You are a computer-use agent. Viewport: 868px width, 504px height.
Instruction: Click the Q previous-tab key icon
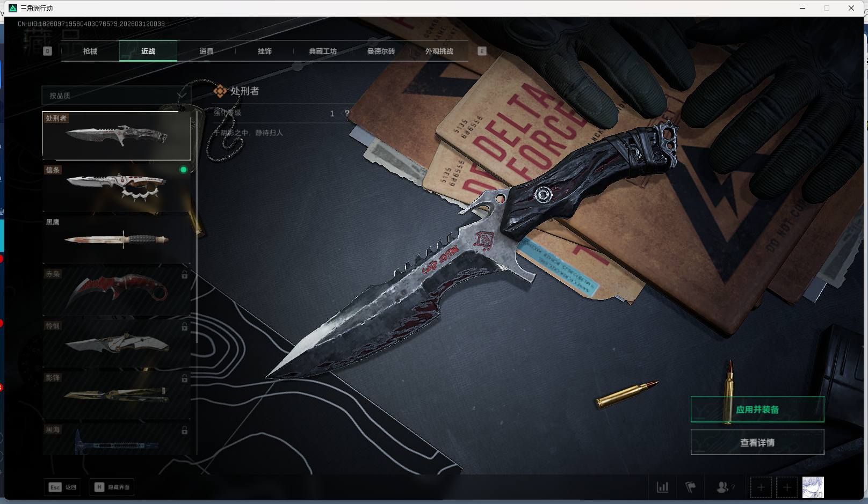click(47, 51)
